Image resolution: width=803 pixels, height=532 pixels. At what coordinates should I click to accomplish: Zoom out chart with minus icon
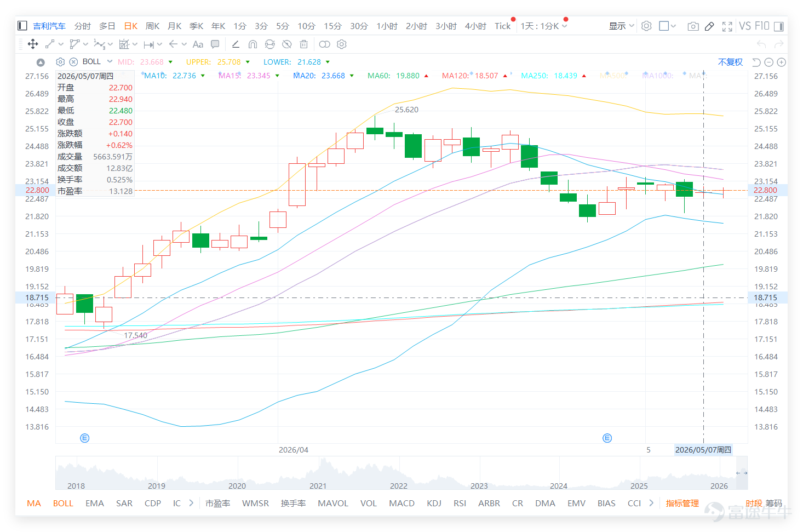tap(769, 62)
